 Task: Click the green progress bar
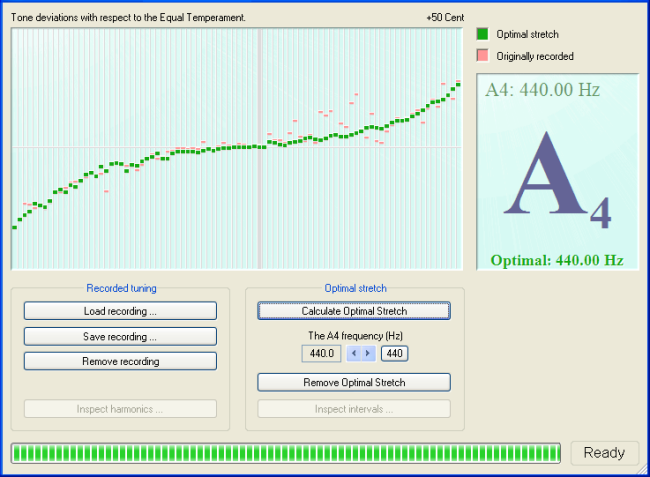click(286, 453)
